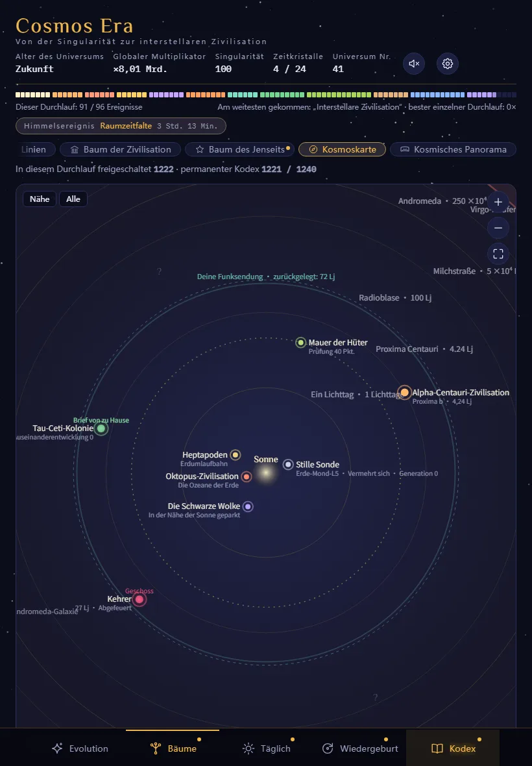Select the Heptapoden node

pyautogui.click(x=236, y=455)
